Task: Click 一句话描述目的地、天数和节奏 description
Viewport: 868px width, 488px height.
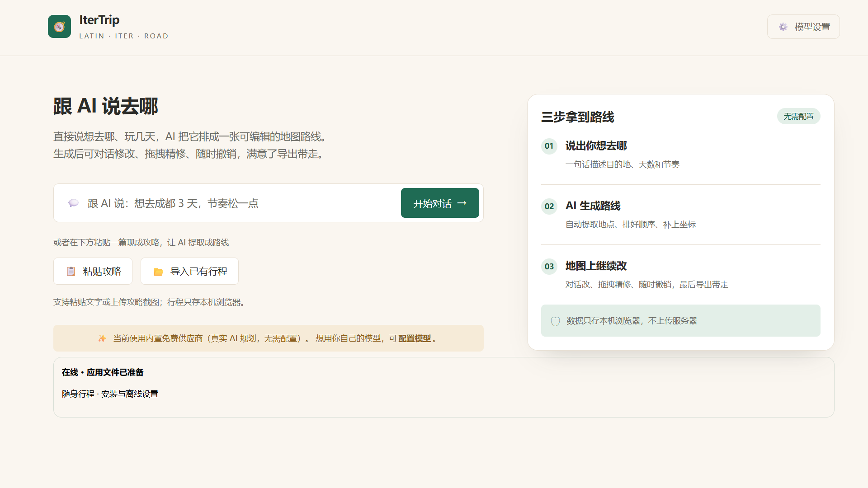Action: click(x=623, y=164)
